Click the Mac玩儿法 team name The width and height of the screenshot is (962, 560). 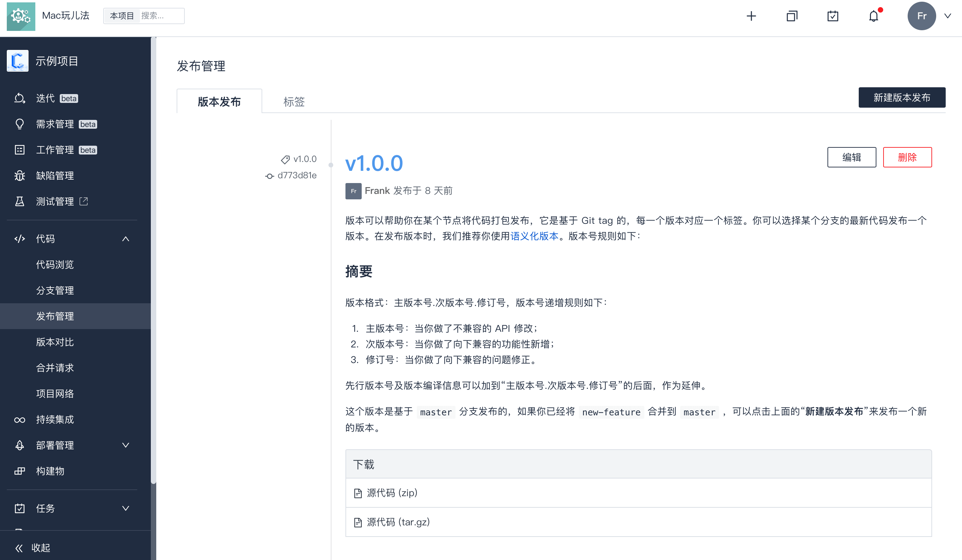(66, 16)
